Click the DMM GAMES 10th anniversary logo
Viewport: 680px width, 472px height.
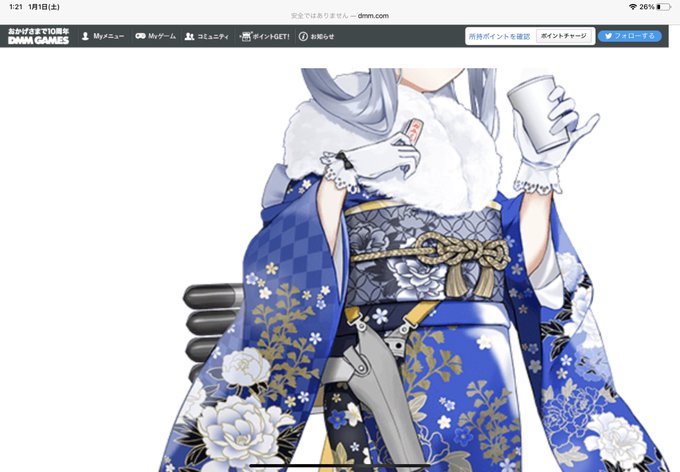[x=38, y=36]
